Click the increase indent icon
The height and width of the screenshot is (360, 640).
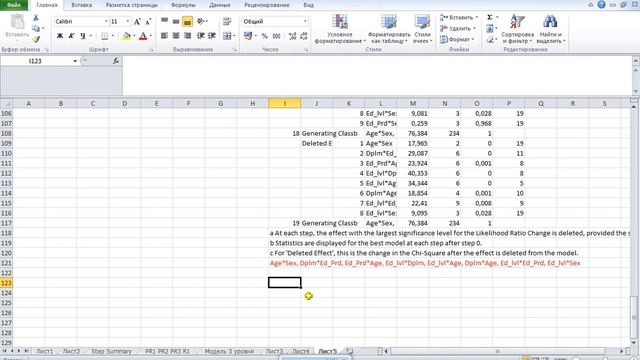tap(212, 36)
